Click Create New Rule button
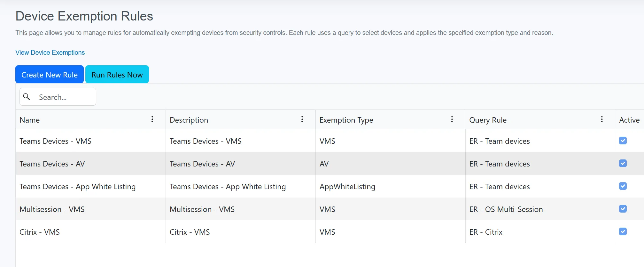 [50, 75]
